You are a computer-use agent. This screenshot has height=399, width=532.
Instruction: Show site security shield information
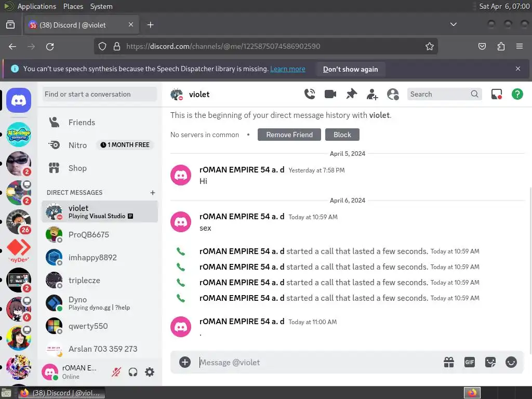(x=102, y=46)
